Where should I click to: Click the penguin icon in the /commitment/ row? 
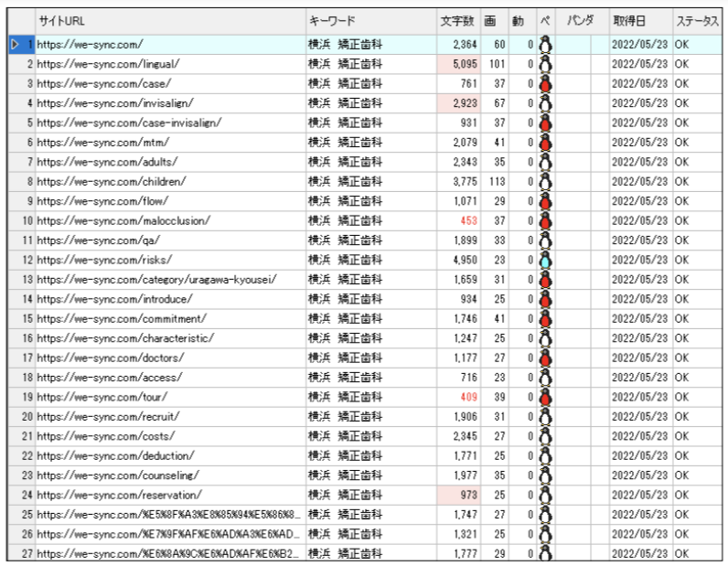pos(546,318)
